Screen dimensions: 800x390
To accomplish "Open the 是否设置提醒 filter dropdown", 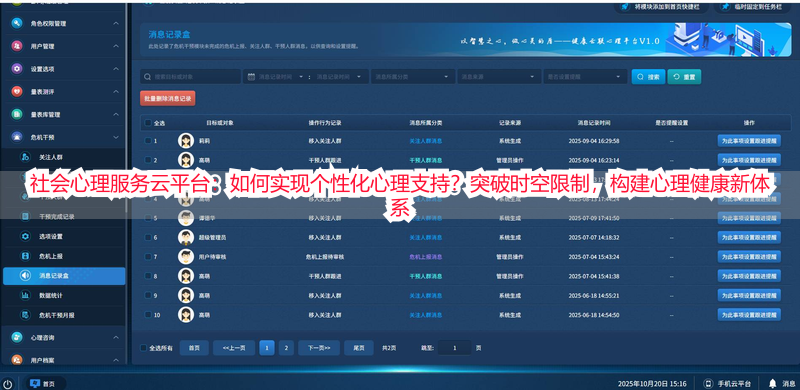I will click(585, 77).
